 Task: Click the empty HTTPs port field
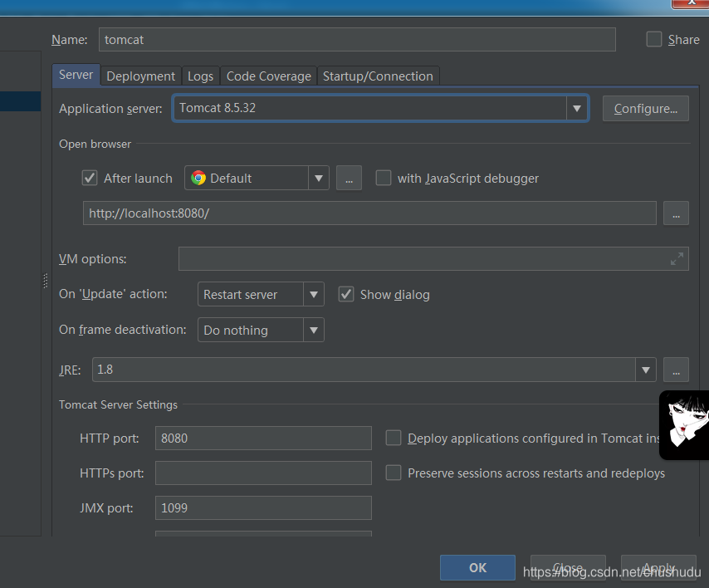[264, 473]
